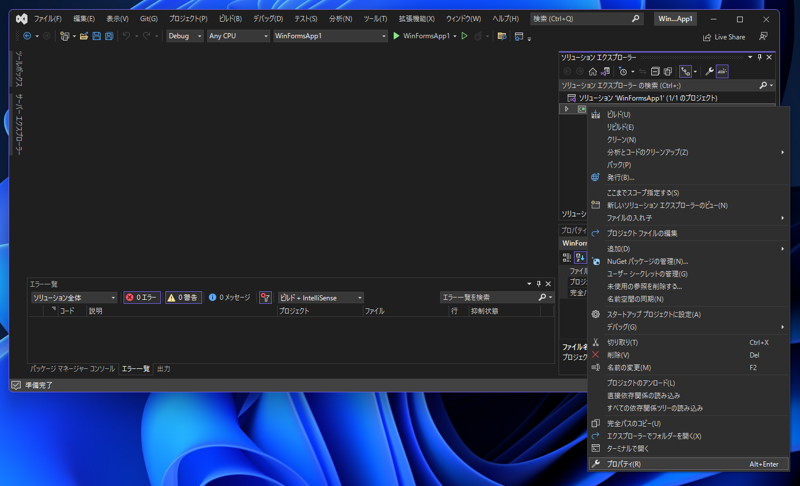Click the New Project toolbar icon
Viewport: 800px width, 486px height.
tap(64, 36)
